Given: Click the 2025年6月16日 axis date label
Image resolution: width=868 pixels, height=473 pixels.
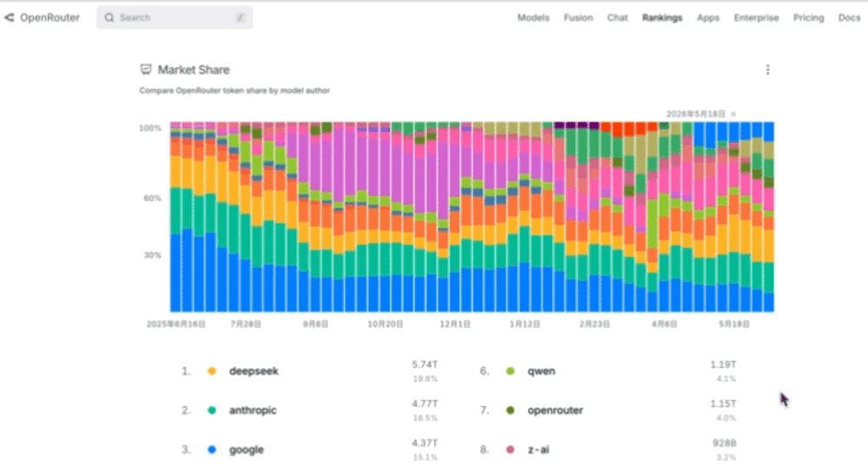Looking at the screenshot, I should pos(176,325).
